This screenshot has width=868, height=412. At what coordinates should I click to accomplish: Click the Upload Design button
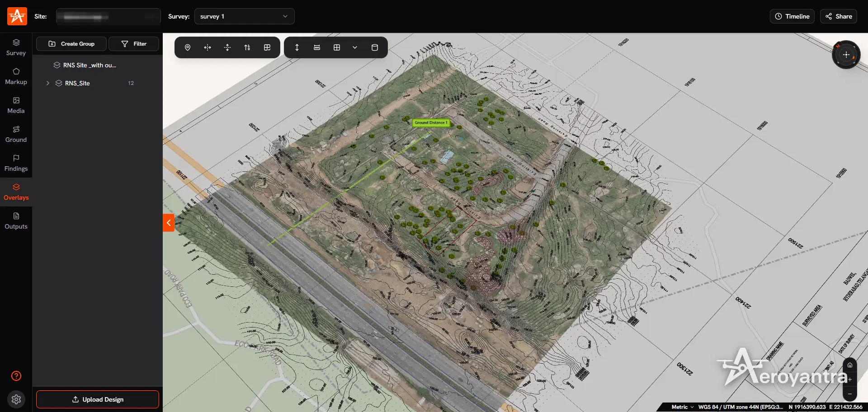(98, 399)
